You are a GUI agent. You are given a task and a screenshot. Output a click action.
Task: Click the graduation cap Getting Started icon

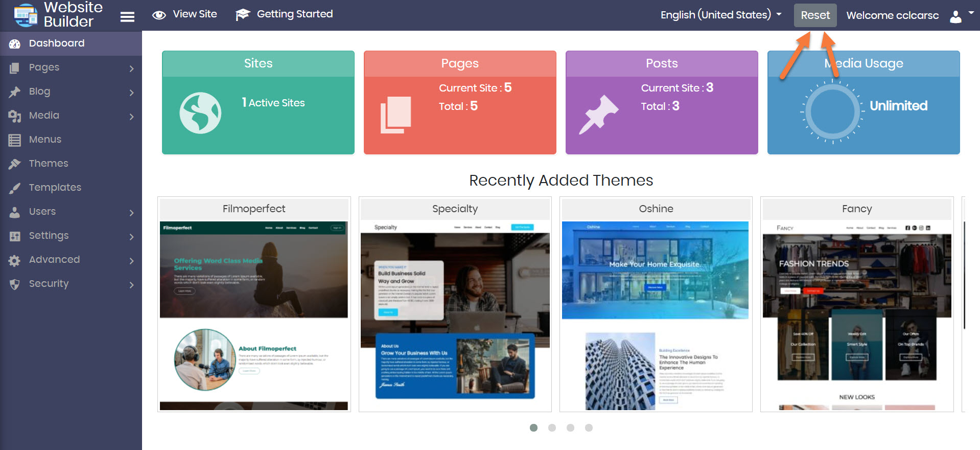(243, 15)
